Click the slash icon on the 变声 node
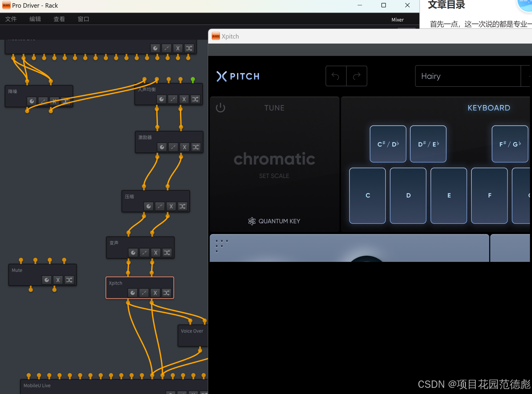532x394 pixels. [x=144, y=253]
